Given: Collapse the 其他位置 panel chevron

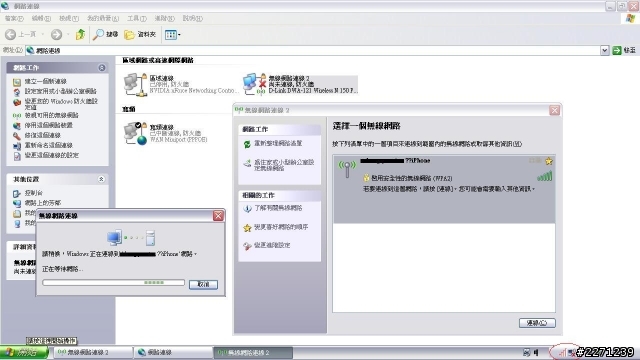Looking at the screenshot, I should 101,179.
